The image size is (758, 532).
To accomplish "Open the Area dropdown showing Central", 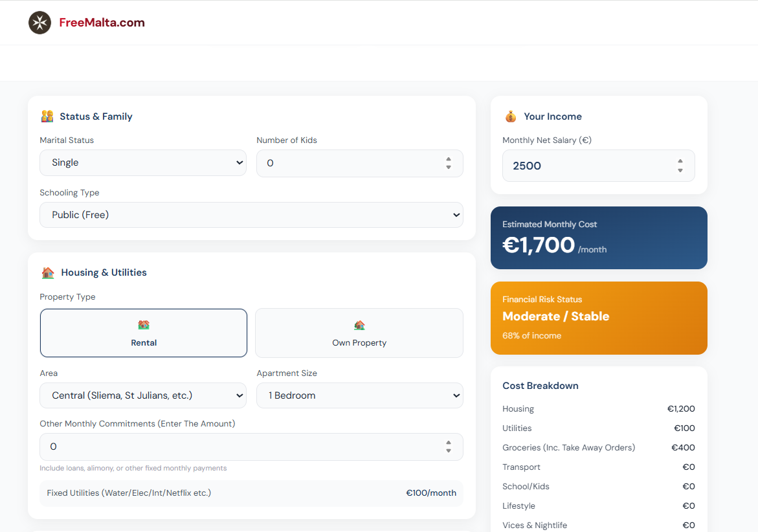I will coord(142,395).
